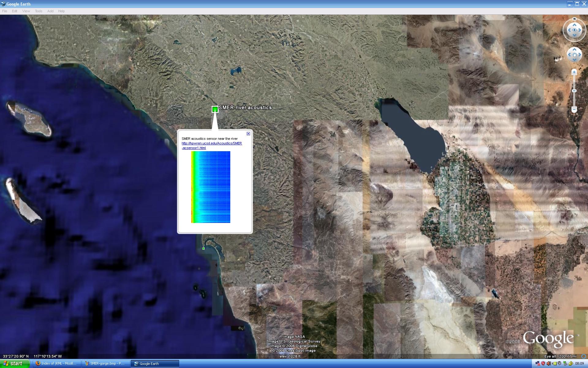
Task: Pan down with the hand joystick arrow
Action: tap(575, 60)
